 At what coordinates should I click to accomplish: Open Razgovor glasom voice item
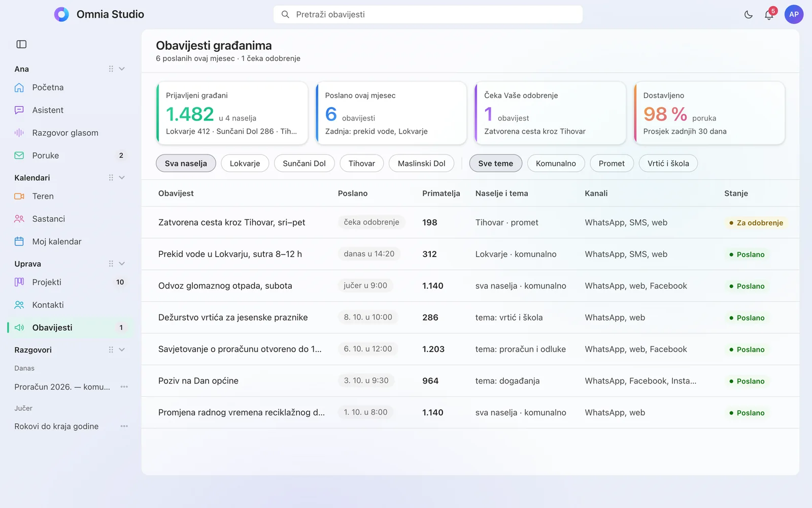tap(70, 133)
